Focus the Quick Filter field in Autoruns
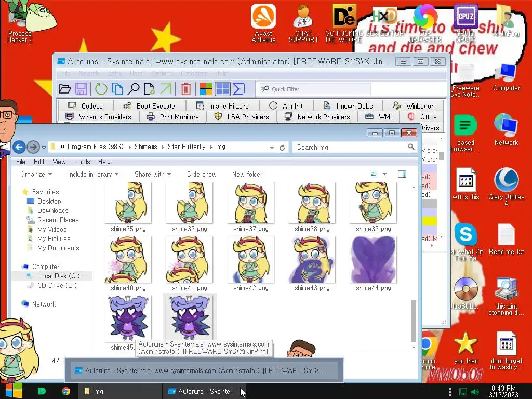The width and height of the screenshot is (532, 399). [315, 89]
